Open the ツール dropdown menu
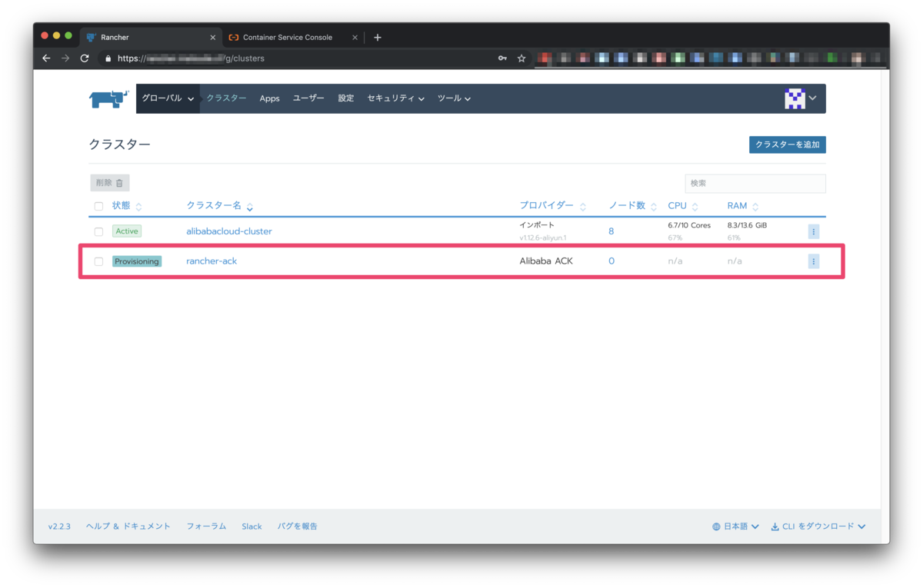 (454, 98)
